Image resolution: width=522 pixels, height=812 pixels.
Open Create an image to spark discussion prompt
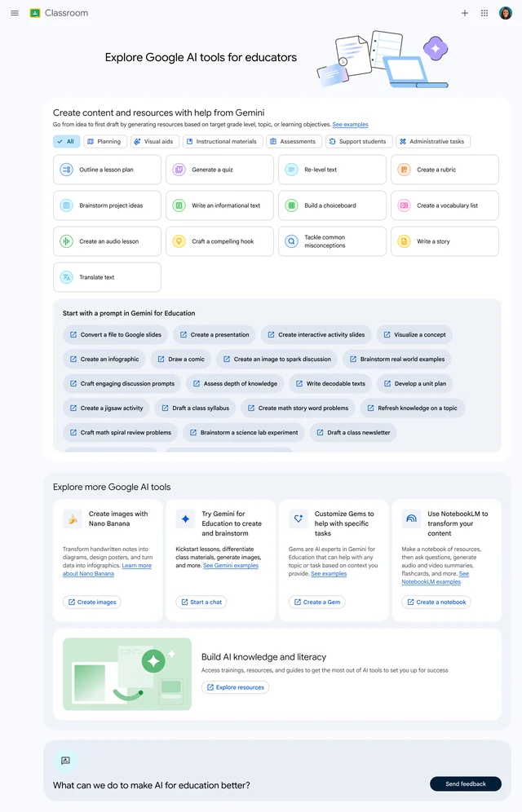tap(277, 359)
